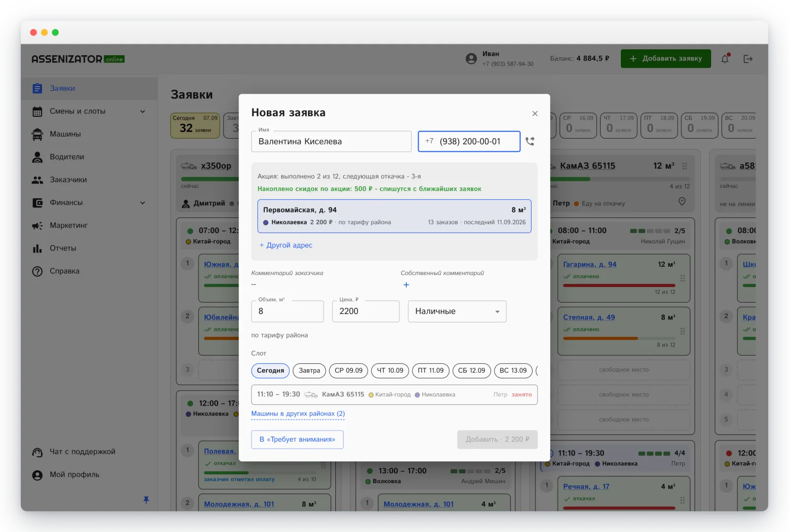
Task: Click drag handle on Степная, д. 49 order
Action: (x=682, y=331)
